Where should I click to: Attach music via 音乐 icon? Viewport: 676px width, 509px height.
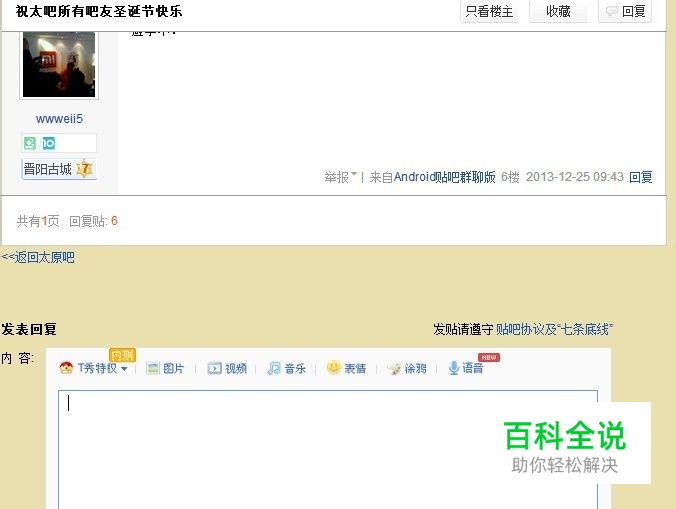point(274,368)
